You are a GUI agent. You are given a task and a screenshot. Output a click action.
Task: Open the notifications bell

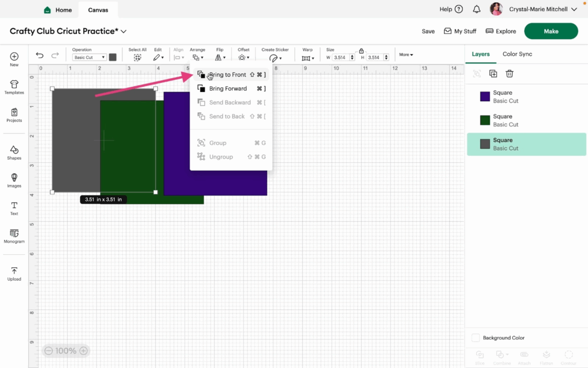click(477, 9)
